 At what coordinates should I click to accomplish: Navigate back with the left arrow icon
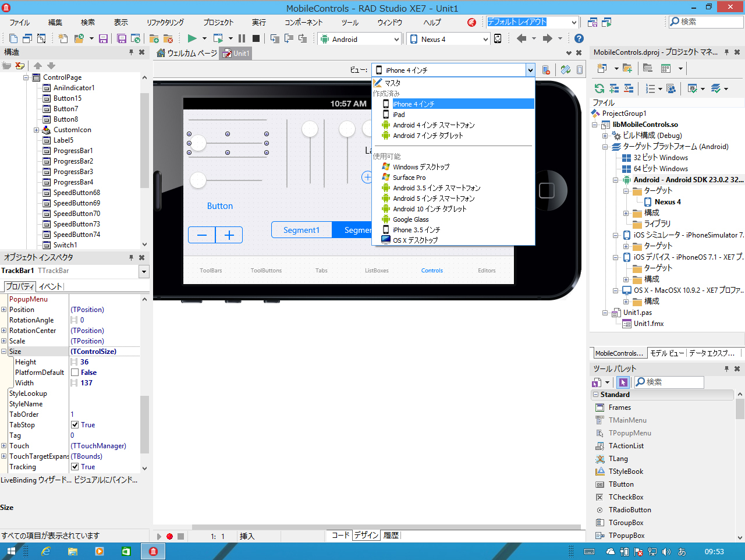(x=521, y=39)
